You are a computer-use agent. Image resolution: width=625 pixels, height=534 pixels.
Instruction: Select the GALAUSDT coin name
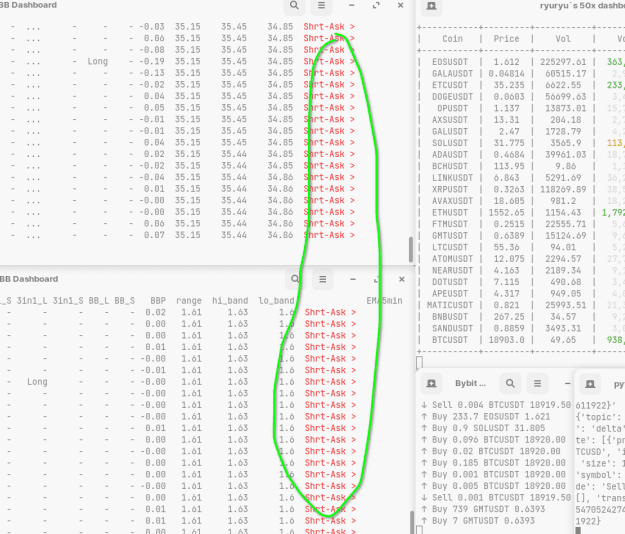(452, 74)
